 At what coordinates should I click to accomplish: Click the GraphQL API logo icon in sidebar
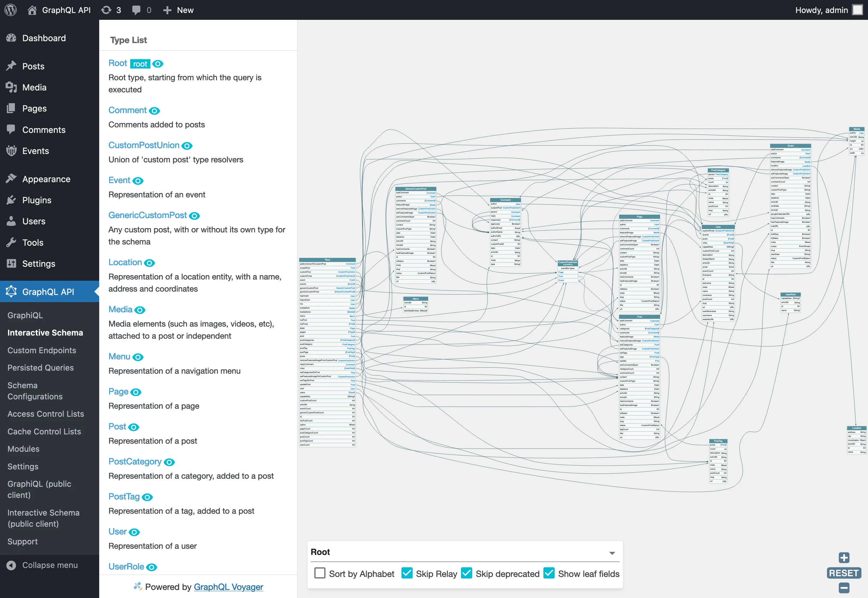pyautogui.click(x=11, y=292)
